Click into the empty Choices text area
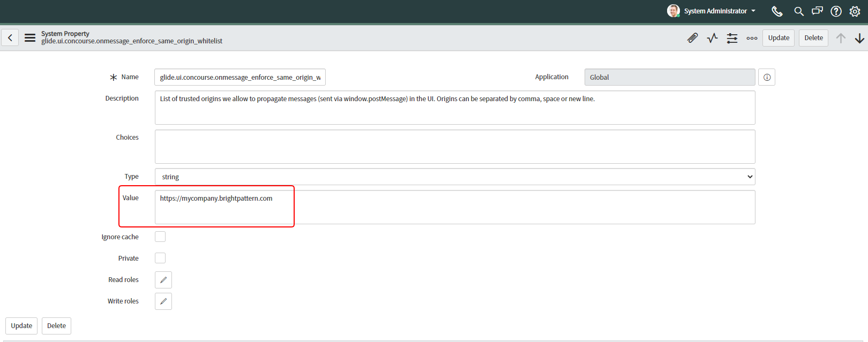868x342 pixels. 455,147
